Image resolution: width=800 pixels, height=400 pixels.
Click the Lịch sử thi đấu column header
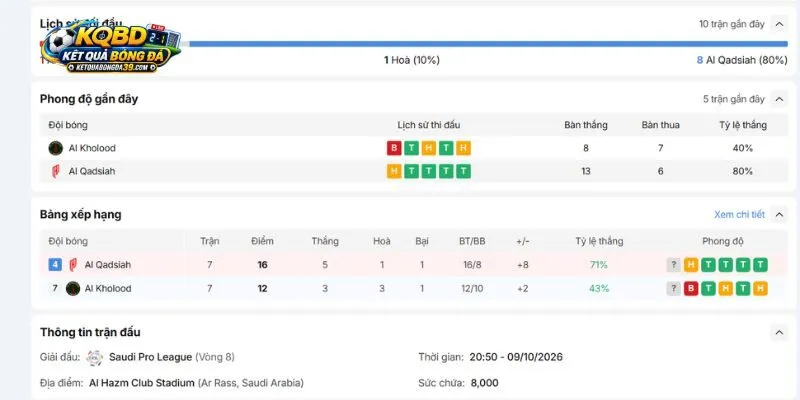(429, 125)
